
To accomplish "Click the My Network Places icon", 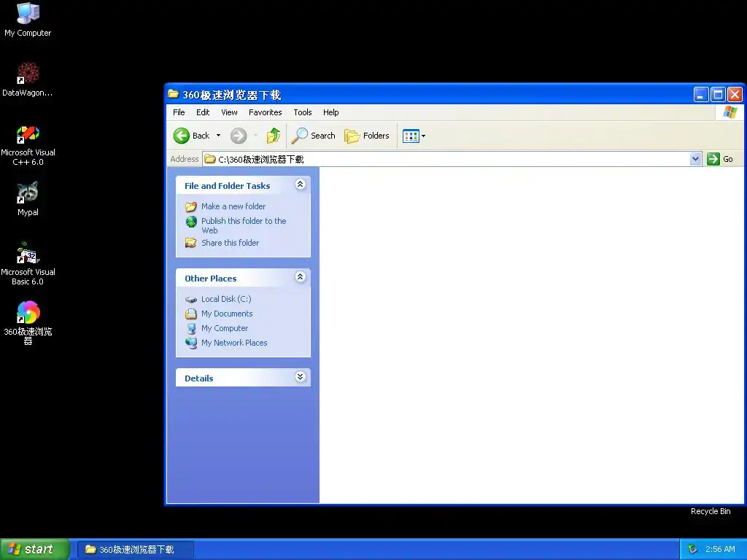I will coord(191,343).
